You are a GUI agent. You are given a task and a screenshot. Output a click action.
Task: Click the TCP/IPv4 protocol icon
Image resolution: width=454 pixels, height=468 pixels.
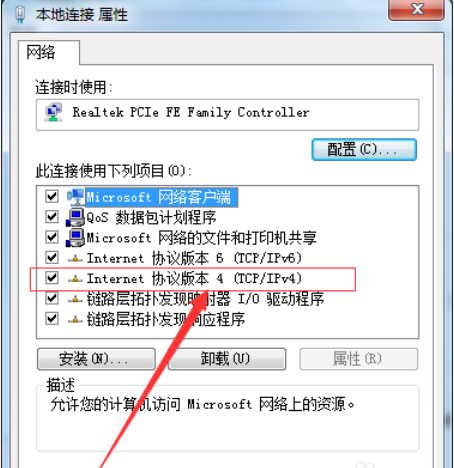tap(75, 279)
